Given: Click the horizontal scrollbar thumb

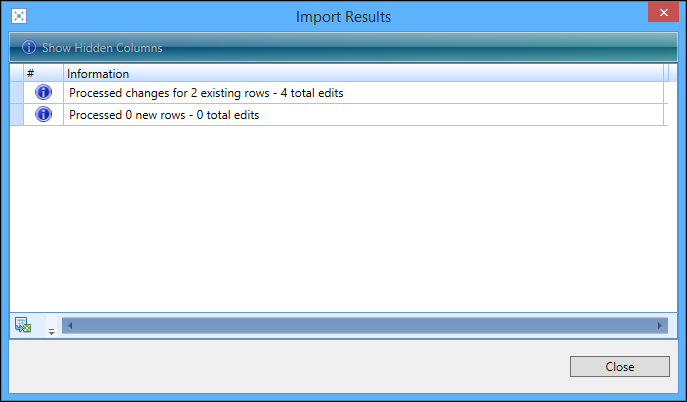Looking at the screenshot, I should tap(365, 325).
